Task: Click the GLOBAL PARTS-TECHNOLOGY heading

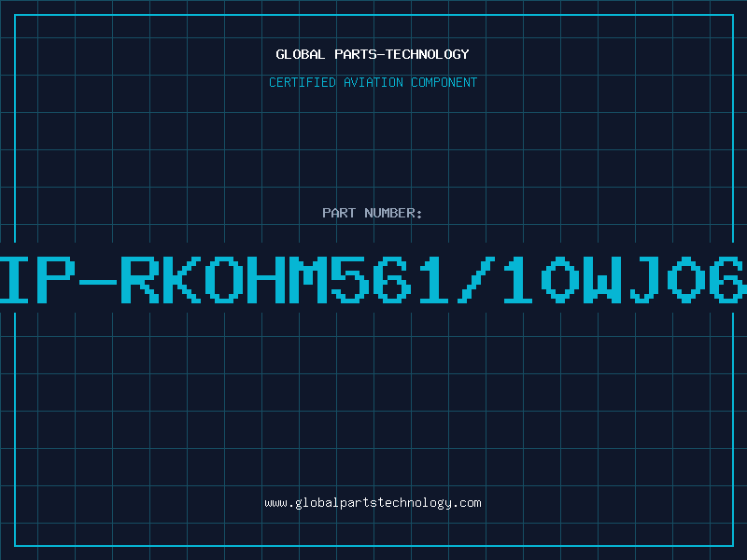Action: [373, 54]
